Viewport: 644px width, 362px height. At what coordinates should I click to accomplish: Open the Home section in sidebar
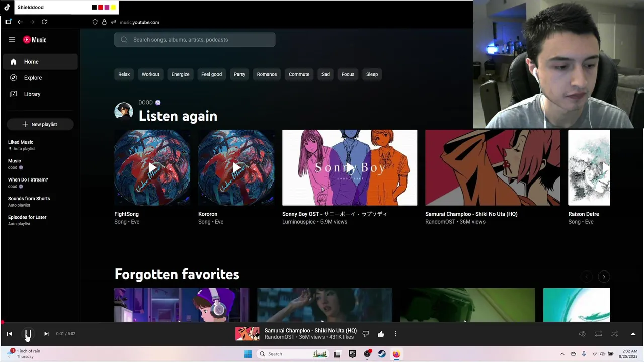(x=40, y=62)
